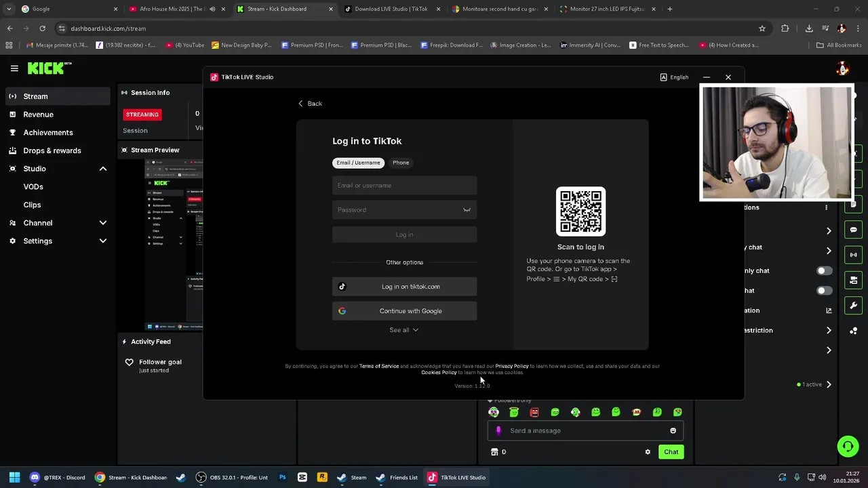Screen dimensions: 868x488
Task: Click the green headset support bubble
Action: 848,446
